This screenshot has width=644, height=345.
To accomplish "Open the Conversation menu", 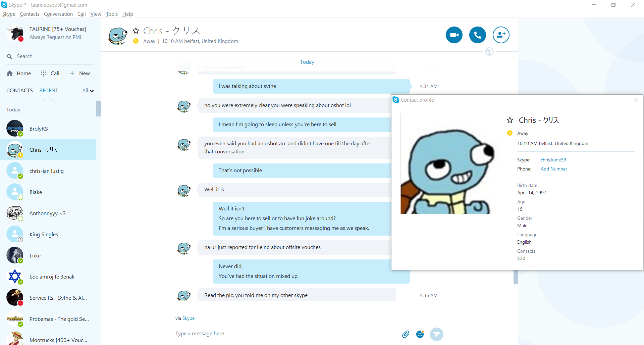I will coord(58,14).
